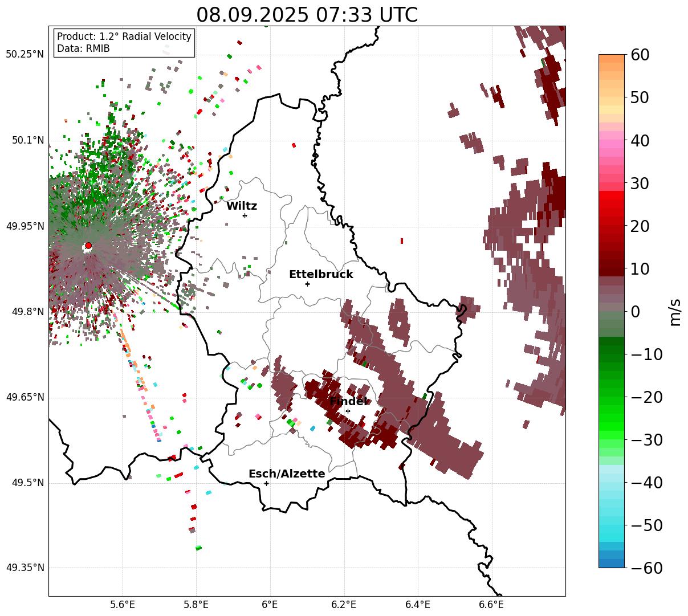Select the Findel station label
Image resolution: width=688 pixels, height=616 pixels.
tap(349, 402)
